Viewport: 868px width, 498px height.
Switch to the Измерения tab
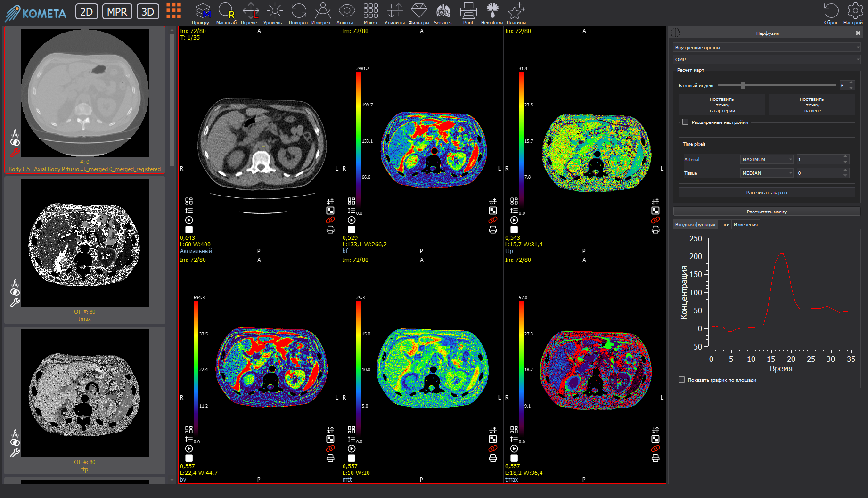coord(745,225)
